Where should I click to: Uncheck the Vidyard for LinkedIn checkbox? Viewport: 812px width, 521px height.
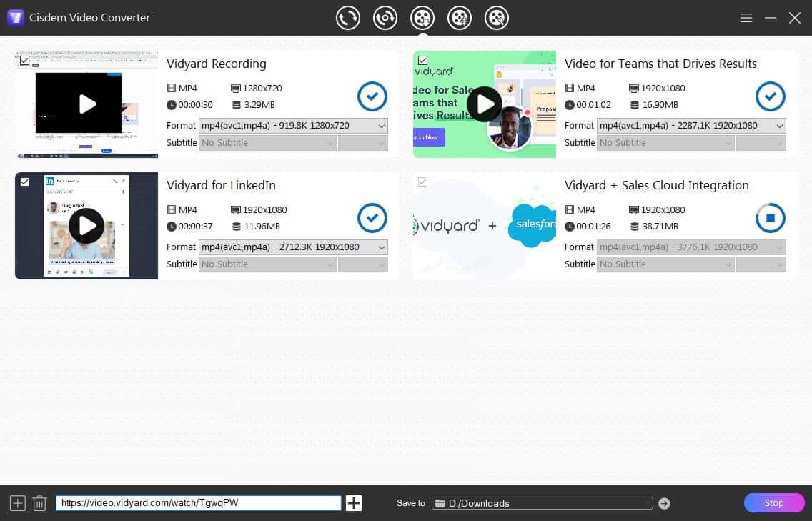click(24, 182)
